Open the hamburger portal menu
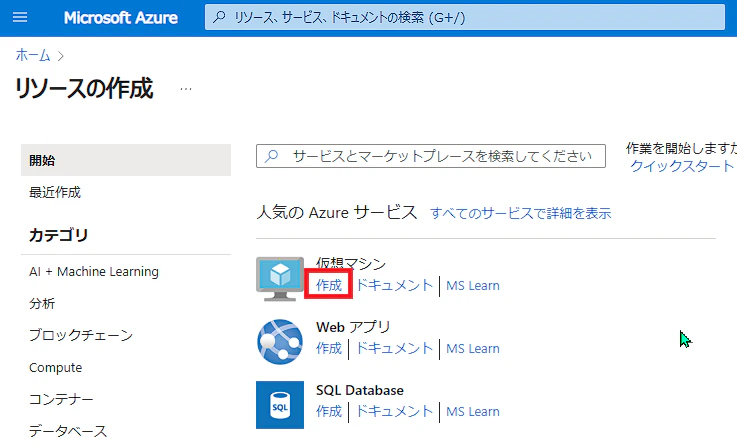737x446 pixels. pyautogui.click(x=20, y=18)
